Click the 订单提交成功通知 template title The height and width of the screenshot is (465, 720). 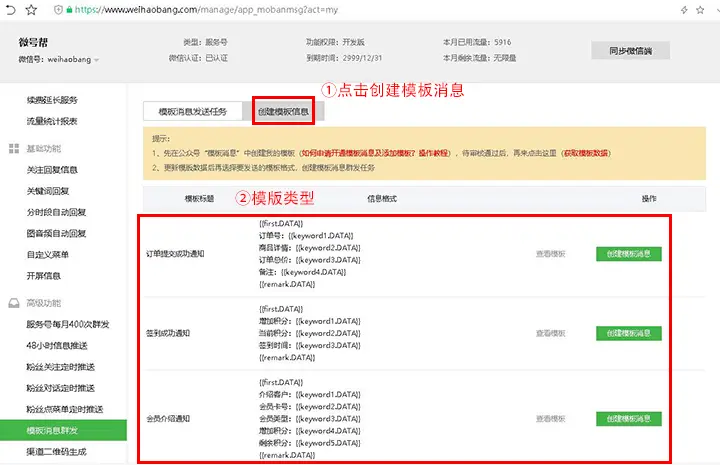coord(175,254)
